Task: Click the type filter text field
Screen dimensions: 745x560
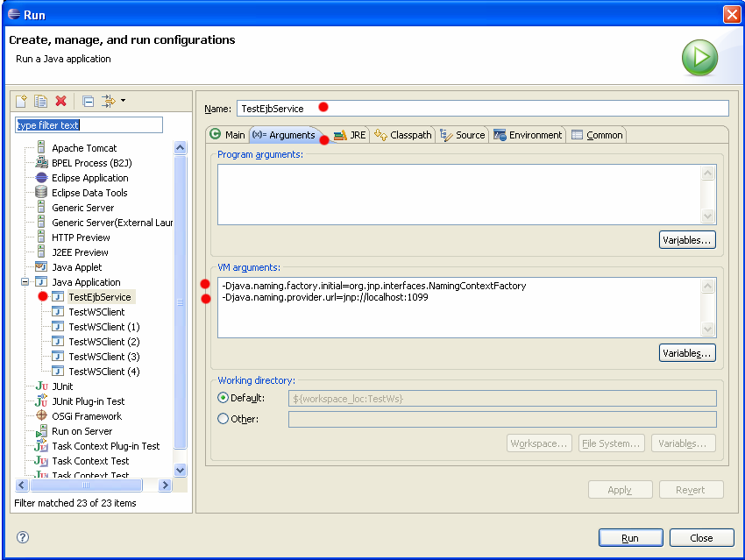Action: pos(89,125)
